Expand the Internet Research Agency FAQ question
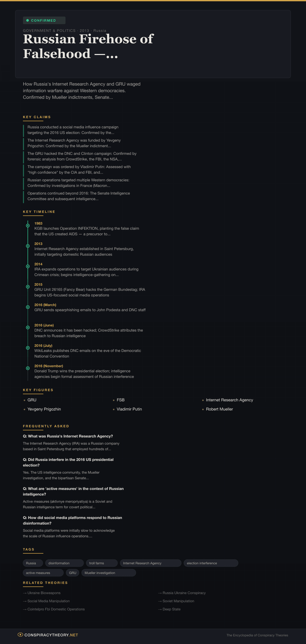The image size is (306, 644). click(x=68, y=436)
